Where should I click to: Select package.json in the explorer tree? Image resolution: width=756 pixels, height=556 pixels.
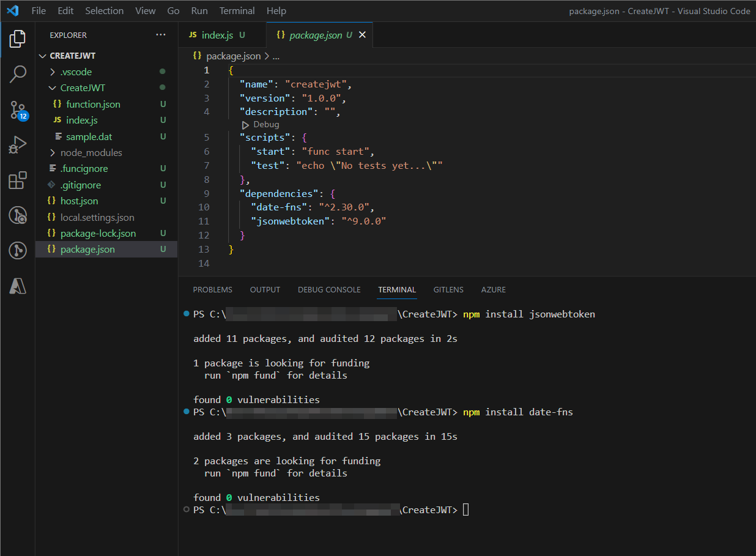point(106,250)
